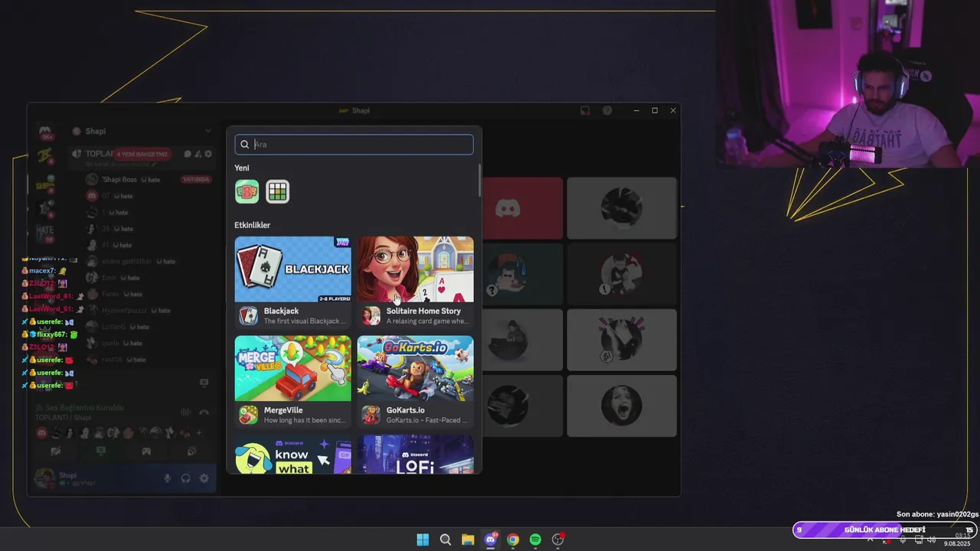
Task: Select the Blackjack title text
Action: click(x=281, y=311)
